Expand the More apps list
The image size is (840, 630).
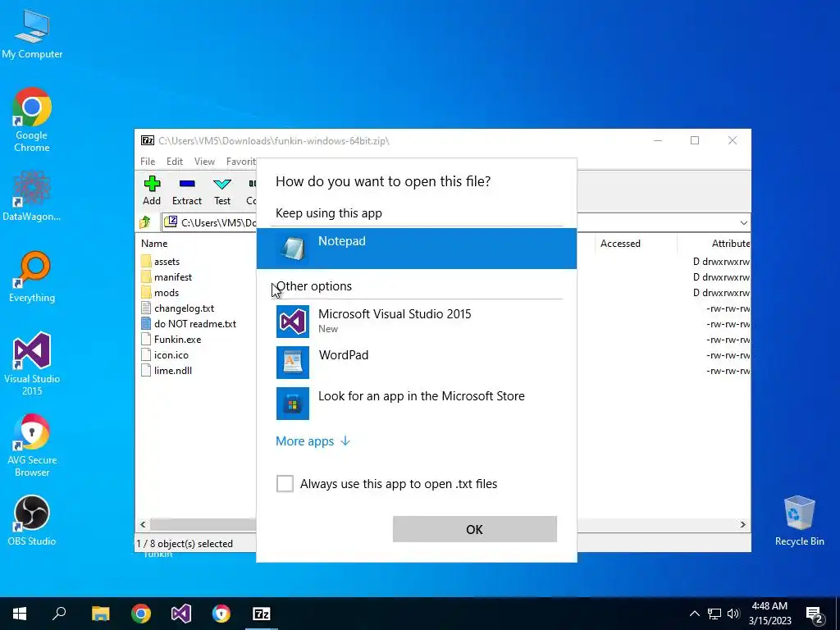coord(313,441)
